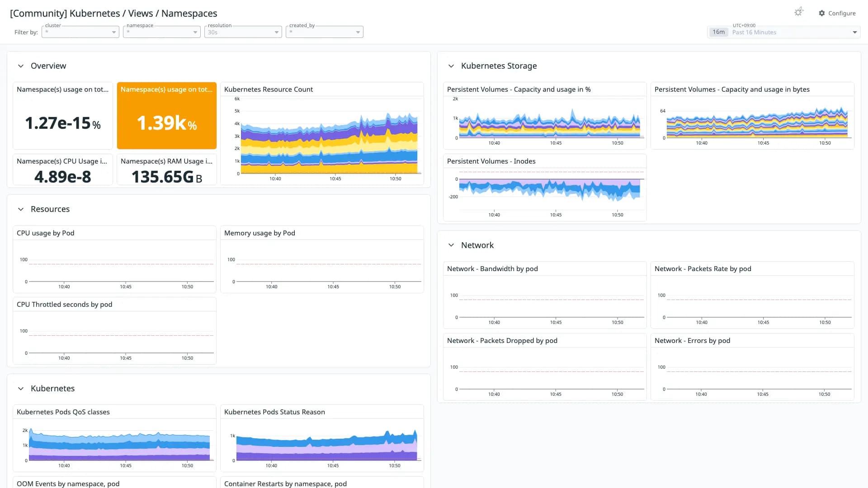The width and height of the screenshot is (868, 488).
Task: Click the Network - Packets Dropped by pod title
Action: point(502,341)
